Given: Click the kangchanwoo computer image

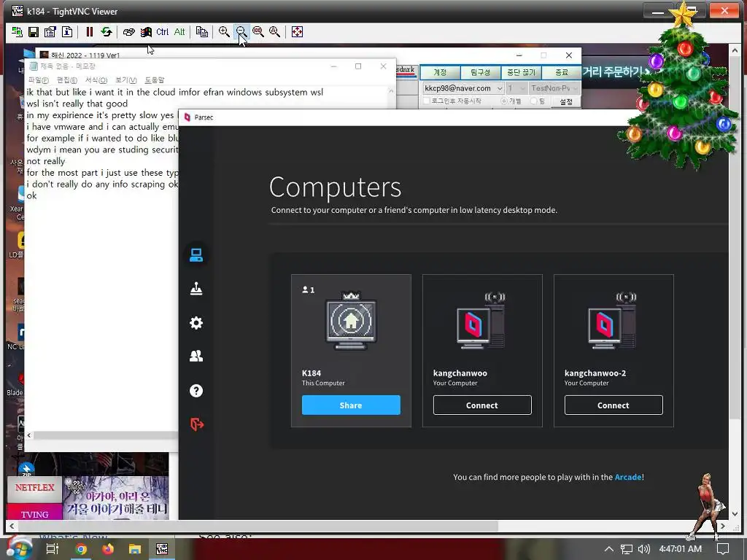Looking at the screenshot, I should (481, 321).
